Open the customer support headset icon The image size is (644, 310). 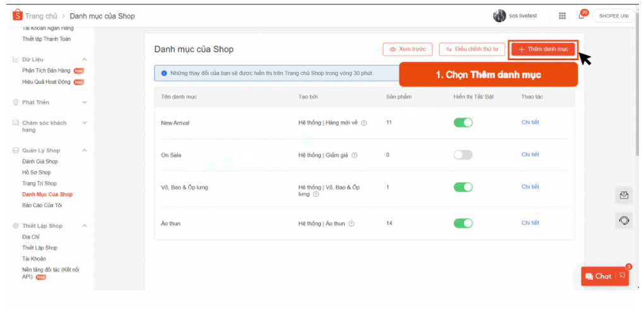click(x=624, y=221)
